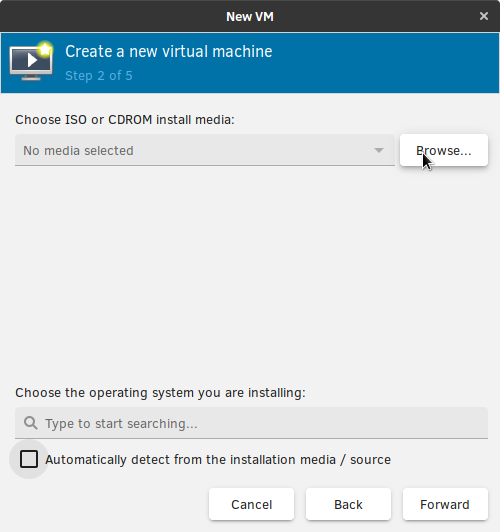Click the 'New VM' window title bar
Viewport: 500px width, 532px height.
tap(250, 16)
